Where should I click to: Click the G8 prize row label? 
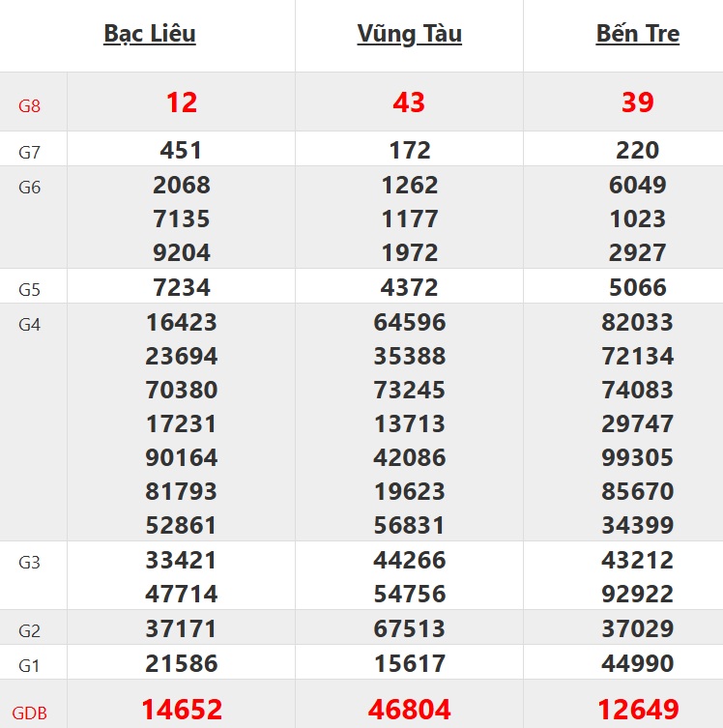pos(30,105)
